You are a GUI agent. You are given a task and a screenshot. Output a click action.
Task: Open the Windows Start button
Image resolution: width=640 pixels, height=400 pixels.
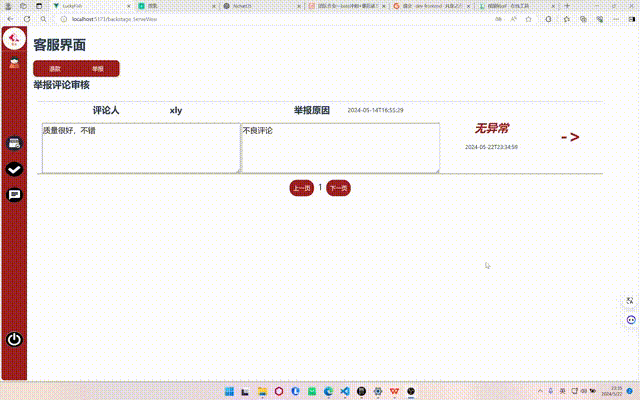229,391
